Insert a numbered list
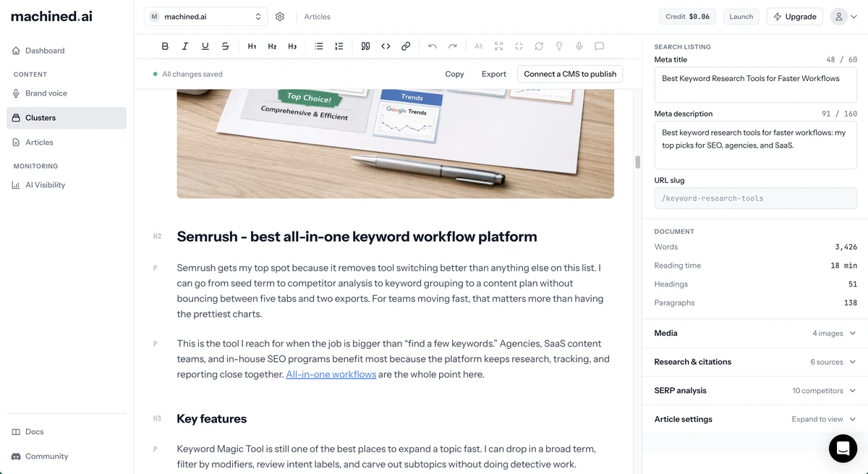 [x=339, y=46]
